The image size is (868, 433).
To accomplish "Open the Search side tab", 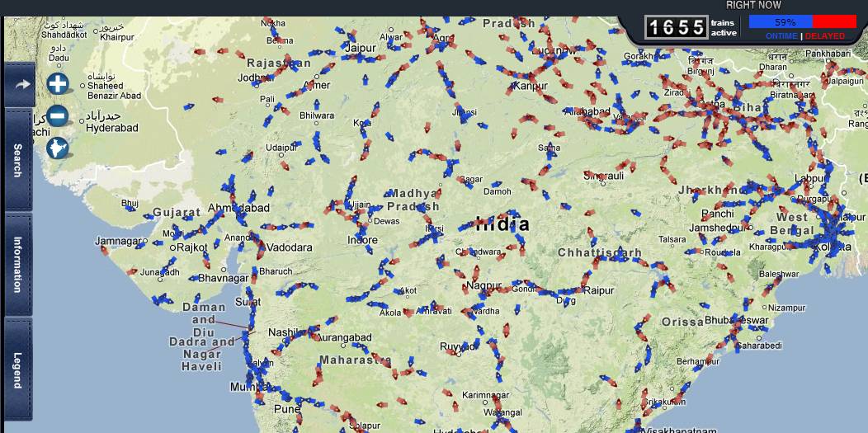I will coord(18,160).
